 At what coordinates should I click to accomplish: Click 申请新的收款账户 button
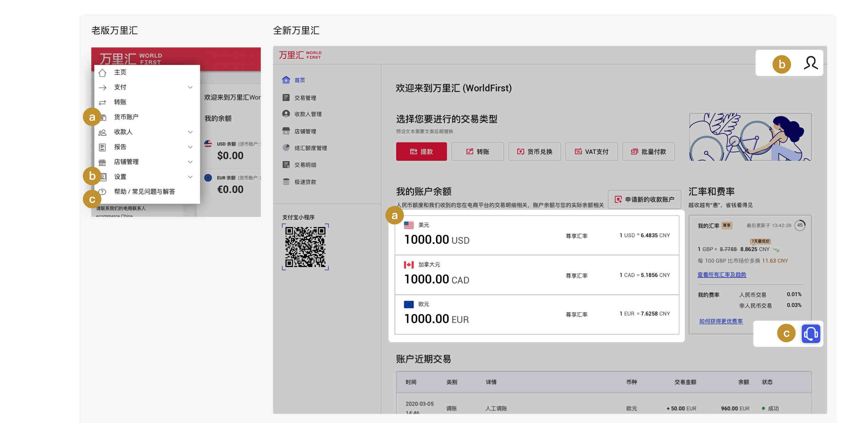pyautogui.click(x=645, y=199)
